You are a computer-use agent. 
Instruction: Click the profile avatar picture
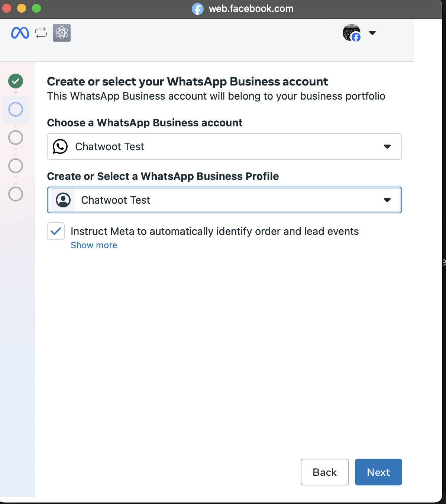click(x=352, y=33)
